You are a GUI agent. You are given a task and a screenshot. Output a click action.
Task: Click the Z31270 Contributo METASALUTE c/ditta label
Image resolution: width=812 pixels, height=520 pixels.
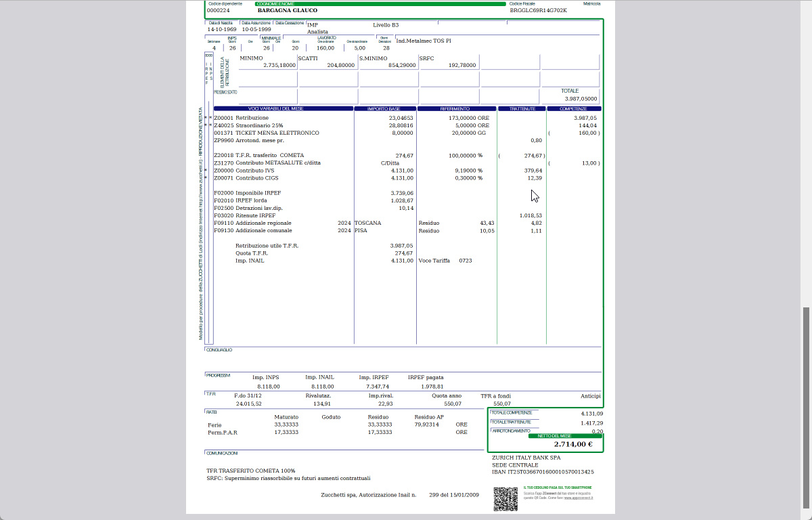[267, 163]
